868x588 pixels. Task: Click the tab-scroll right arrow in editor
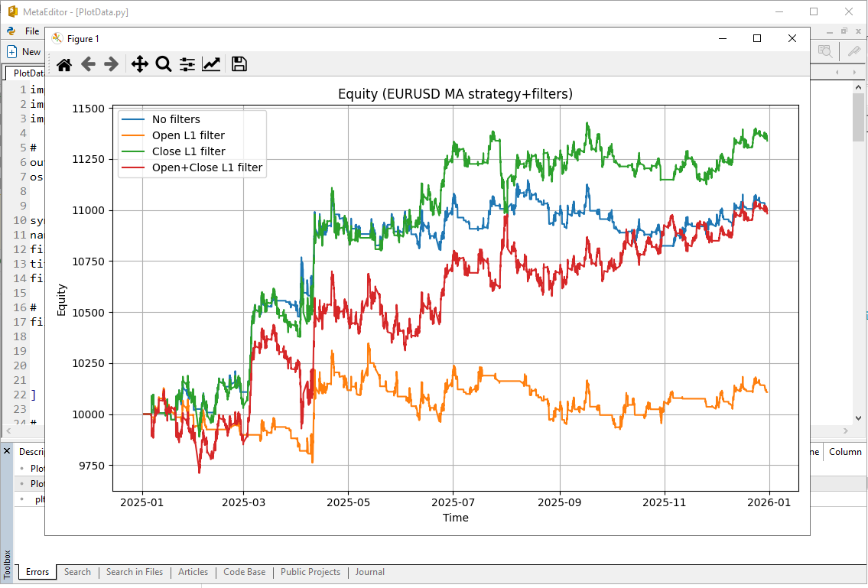point(855,73)
